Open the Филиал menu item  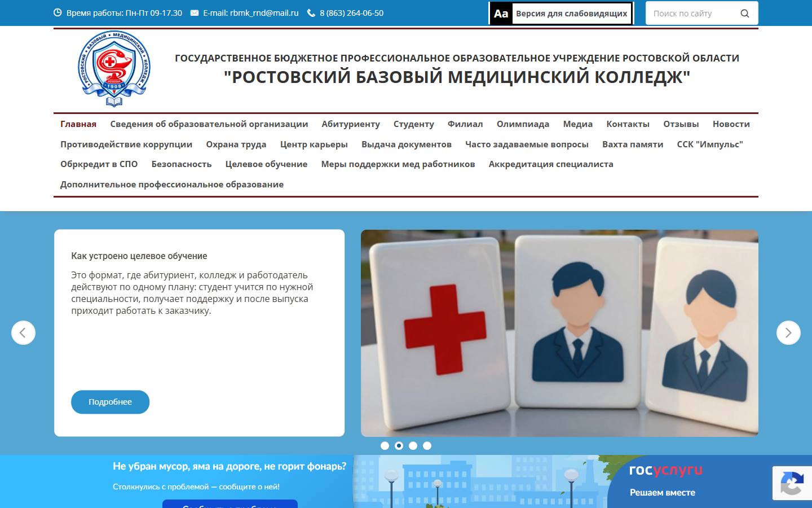pos(465,124)
